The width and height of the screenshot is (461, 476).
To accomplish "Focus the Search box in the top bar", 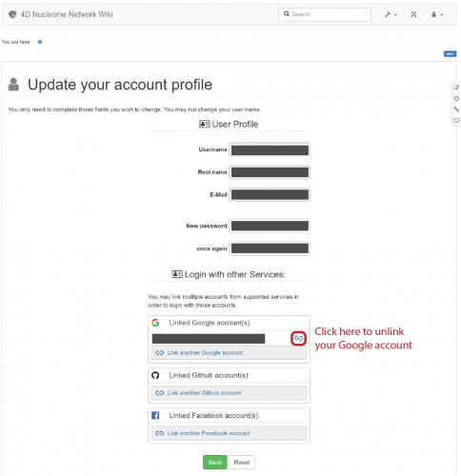I will (325, 14).
